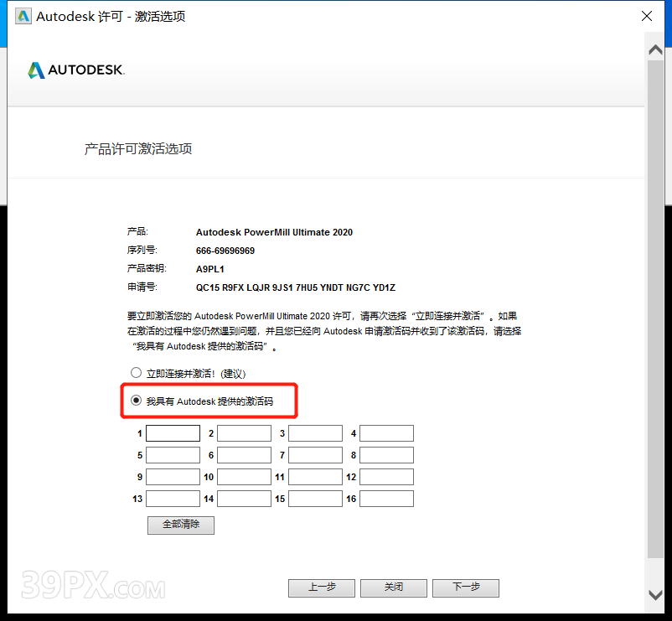
Task: Click activation code field 5
Action: (173, 455)
